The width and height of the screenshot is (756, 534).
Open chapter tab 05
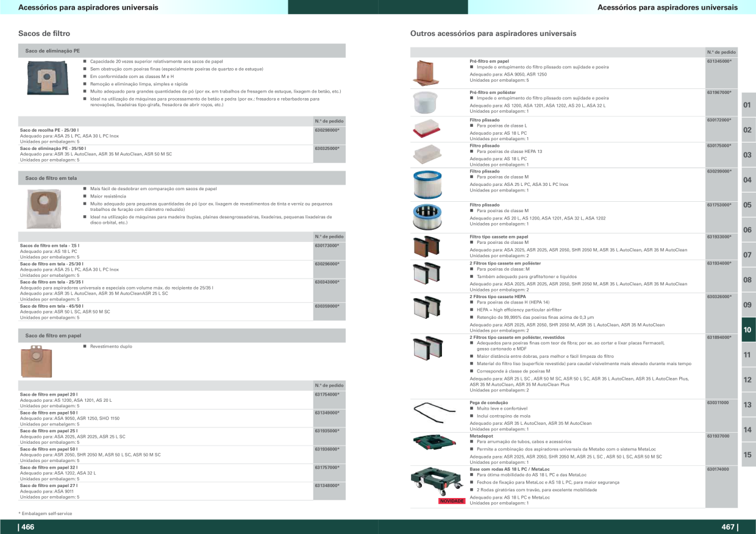coord(748,205)
